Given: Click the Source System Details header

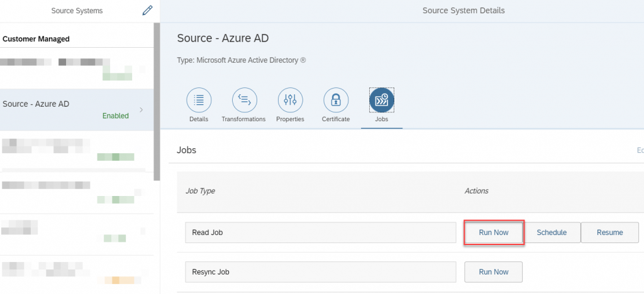Looking at the screenshot, I should point(464,11).
